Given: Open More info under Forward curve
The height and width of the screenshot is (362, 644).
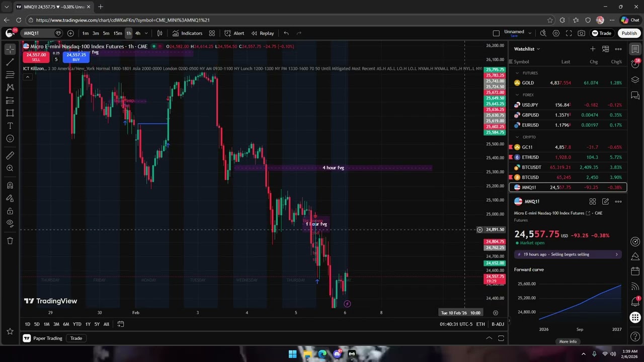Looking at the screenshot, I should tap(568, 341).
